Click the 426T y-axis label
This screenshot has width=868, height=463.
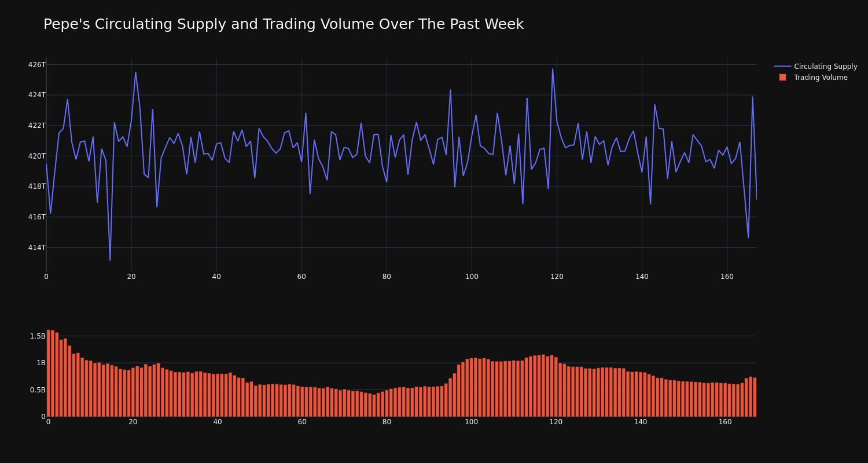[36, 65]
